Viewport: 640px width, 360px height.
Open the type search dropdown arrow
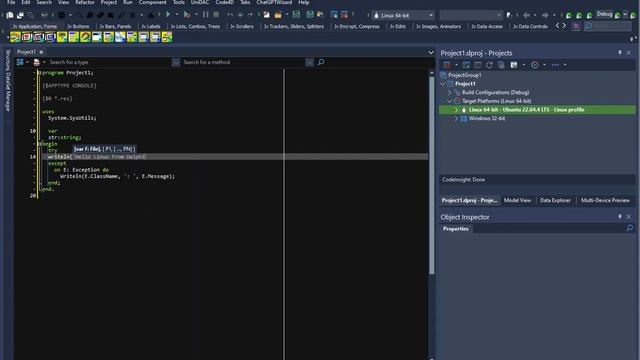[x=176, y=62]
